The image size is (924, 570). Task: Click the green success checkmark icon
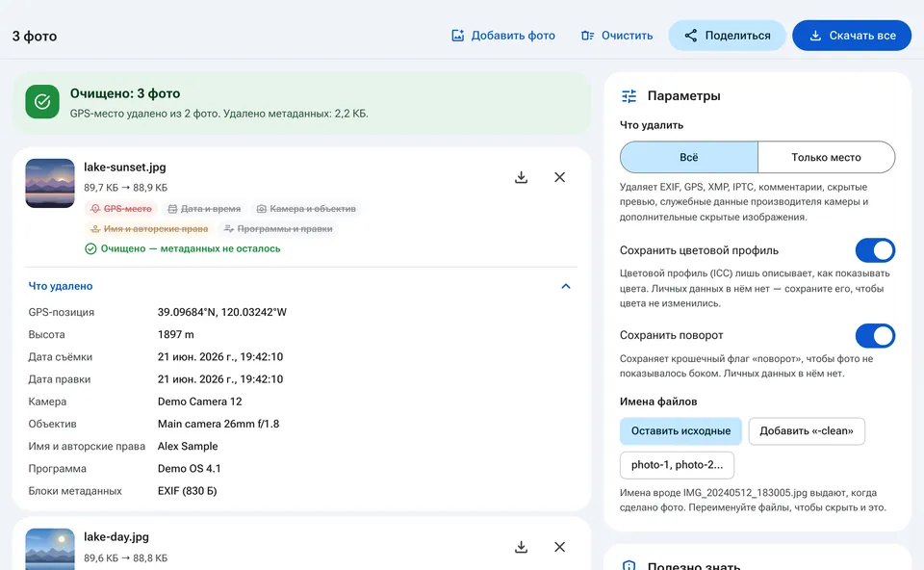click(x=42, y=101)
